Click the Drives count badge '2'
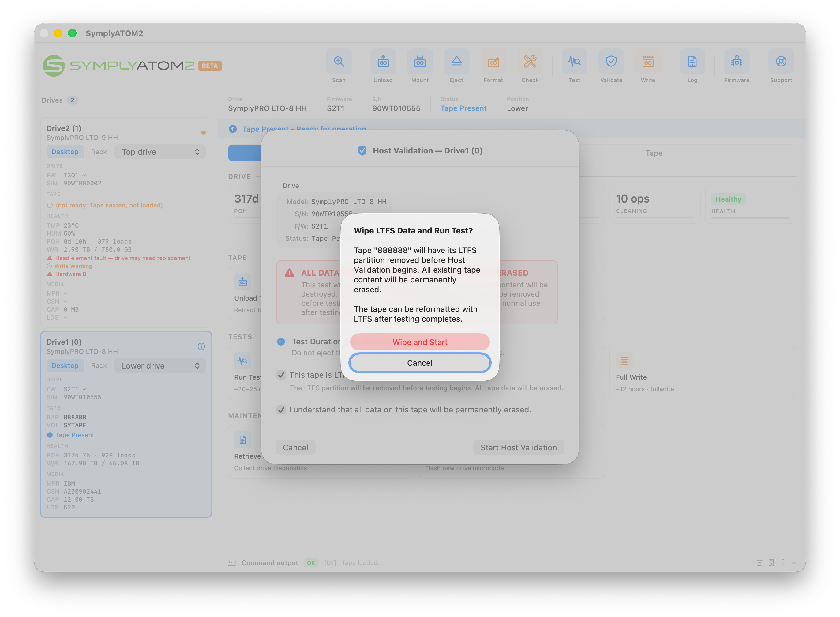This screenshot has height=617, width=840. coord(72,100)
